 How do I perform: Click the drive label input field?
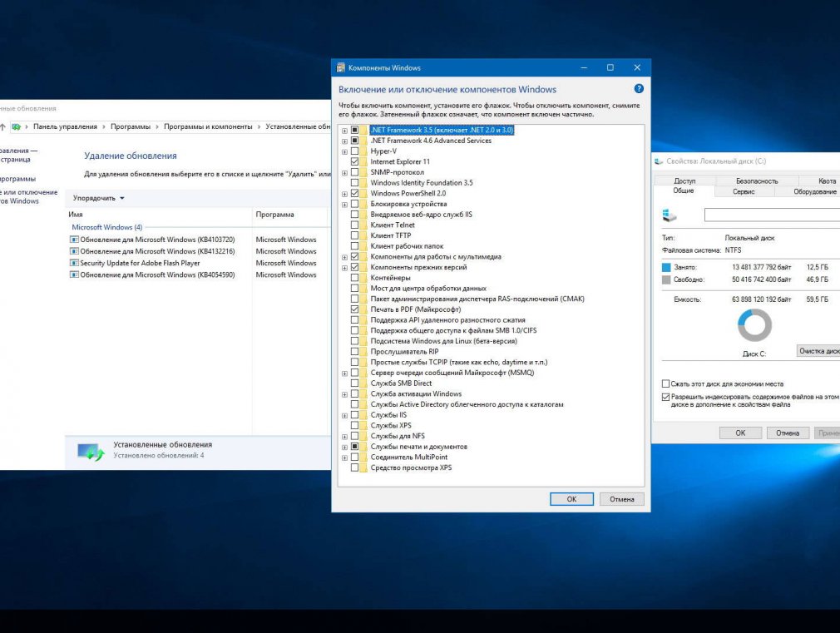tap(772, 215)
